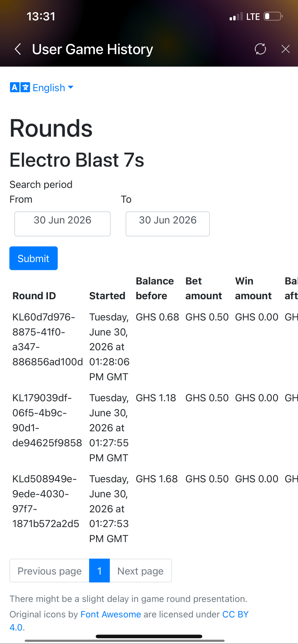Click the Balance before column header
This screenshot has width=298, height=644.
coord(155,288)
